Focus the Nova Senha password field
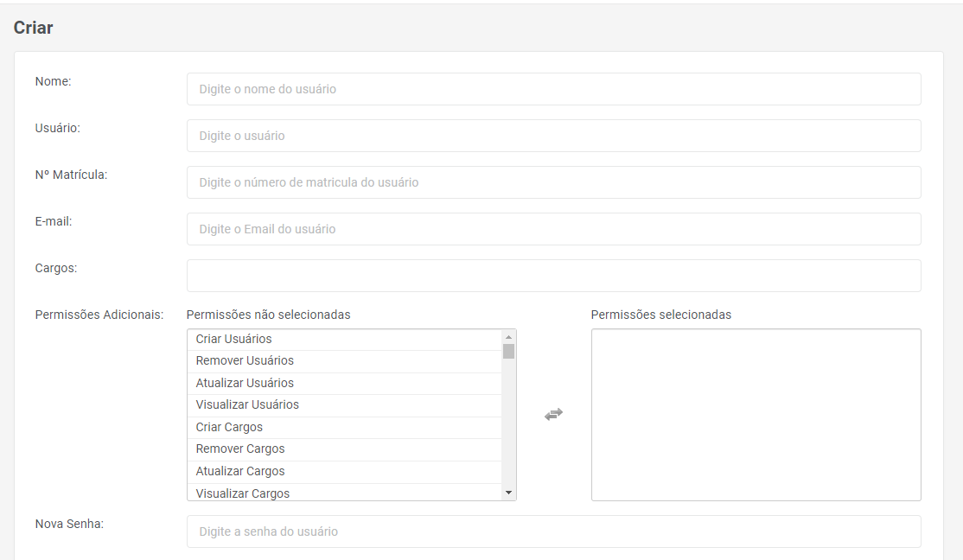The image size is (963, 560). pos(553,531)
